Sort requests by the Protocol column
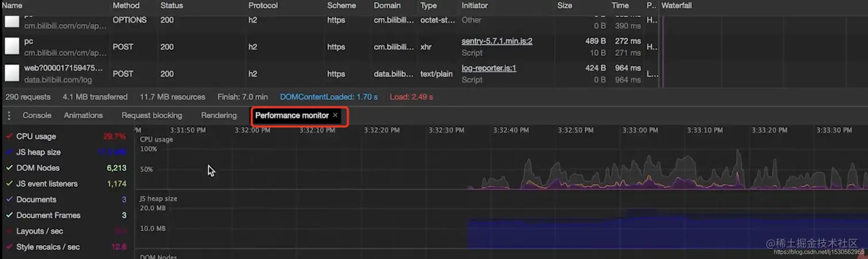Screen dimensions: 868x259 point(263,5)
